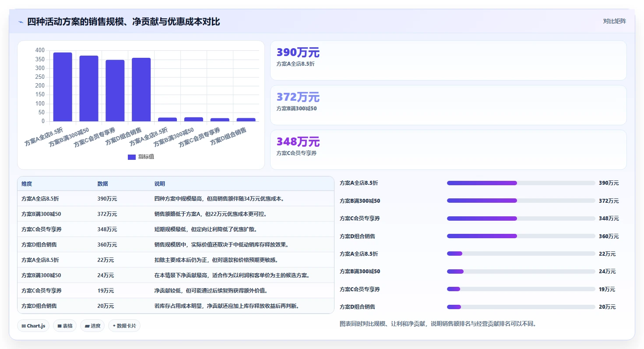
Task: Click description starting 销售规模居中
Action: (222, 245)
